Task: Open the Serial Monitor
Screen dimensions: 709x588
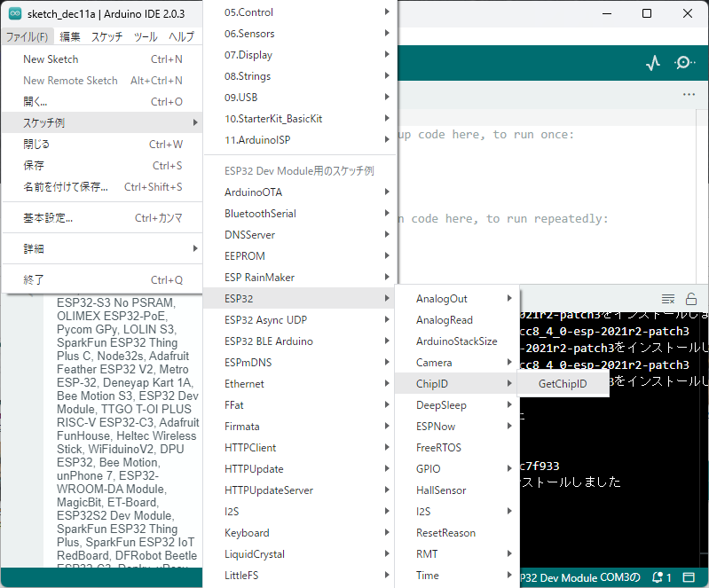Action: pyautogui.click(x=685, y=63)
